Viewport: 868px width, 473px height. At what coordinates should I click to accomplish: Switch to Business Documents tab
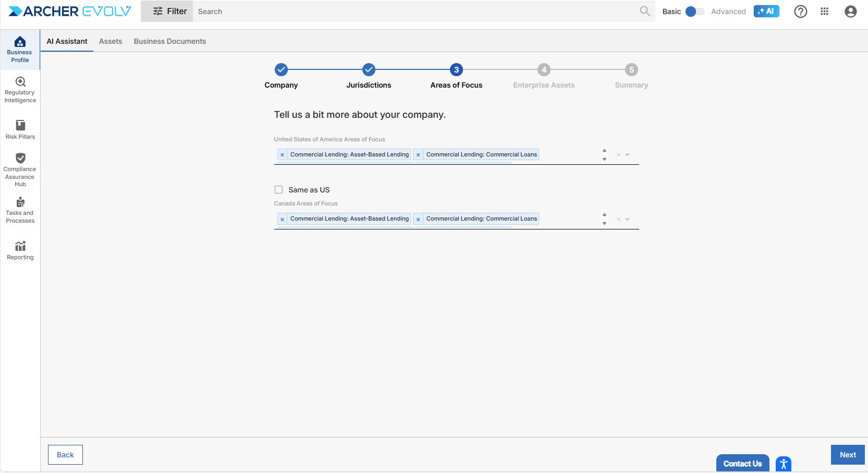click(169, 41)
